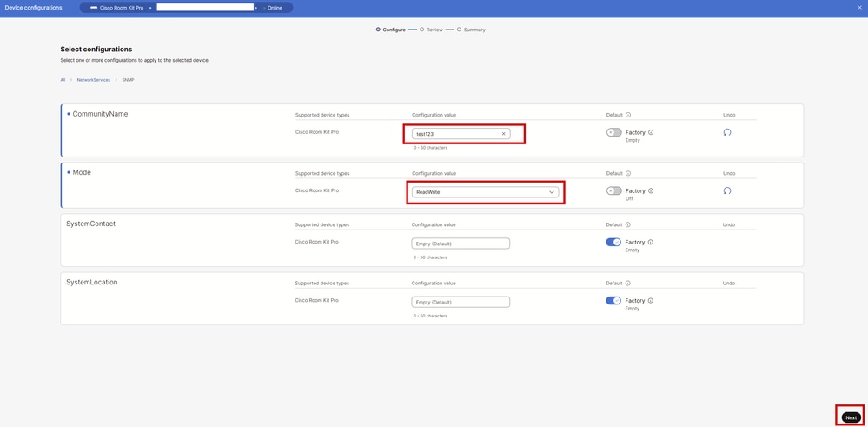Click the CommunityName setting title
Viewport: 868px width, 427px height.
pyautogui.click(x=100, y=114)
